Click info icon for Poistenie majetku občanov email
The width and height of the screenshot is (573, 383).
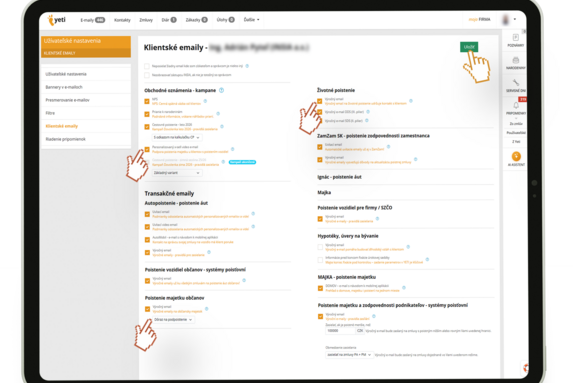coord(206,309)
